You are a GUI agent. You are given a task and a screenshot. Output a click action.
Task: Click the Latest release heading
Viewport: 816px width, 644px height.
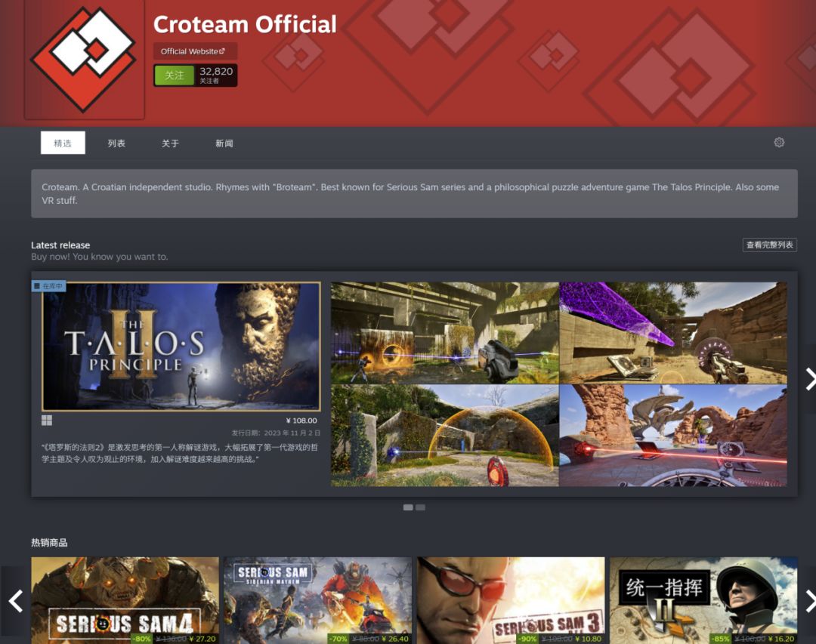coord(60,245)
